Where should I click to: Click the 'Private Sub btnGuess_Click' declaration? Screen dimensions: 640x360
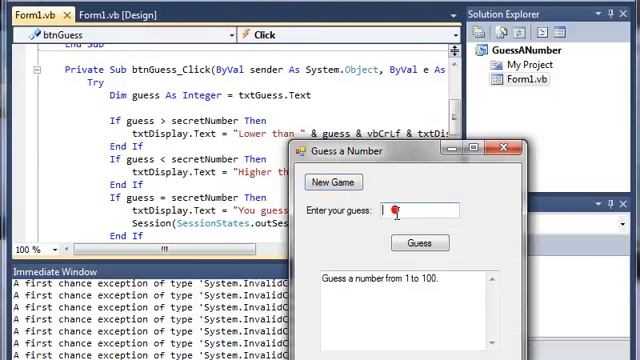click(255, 70)
